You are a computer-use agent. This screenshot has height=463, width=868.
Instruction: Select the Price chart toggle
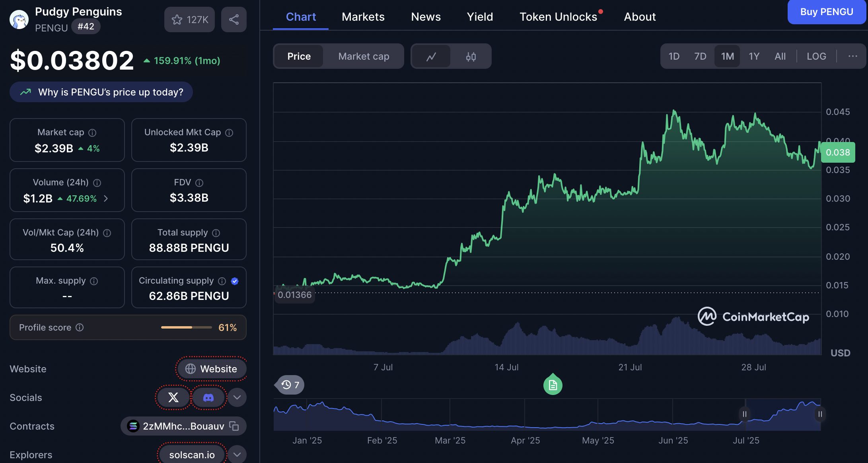coord(299,56)
